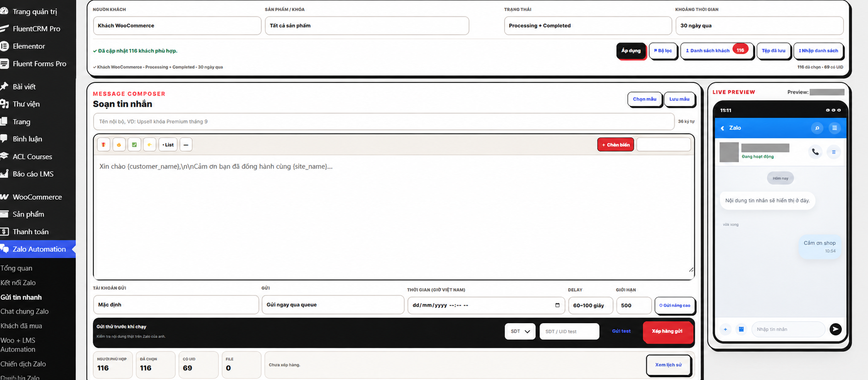Viewport: 868px width, 380px height.
Task: Click the Nhập tin nhắn preview field
Action: [788, 329]
